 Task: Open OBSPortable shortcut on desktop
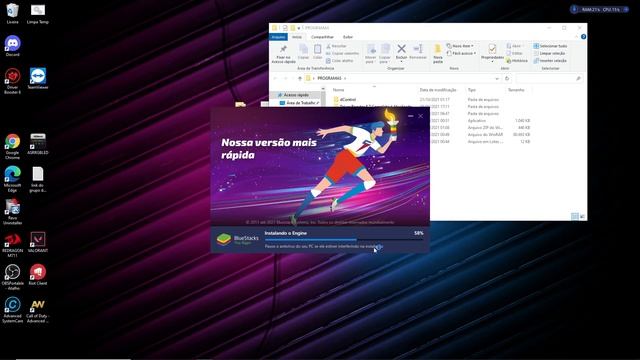click(x=13, y=277)
